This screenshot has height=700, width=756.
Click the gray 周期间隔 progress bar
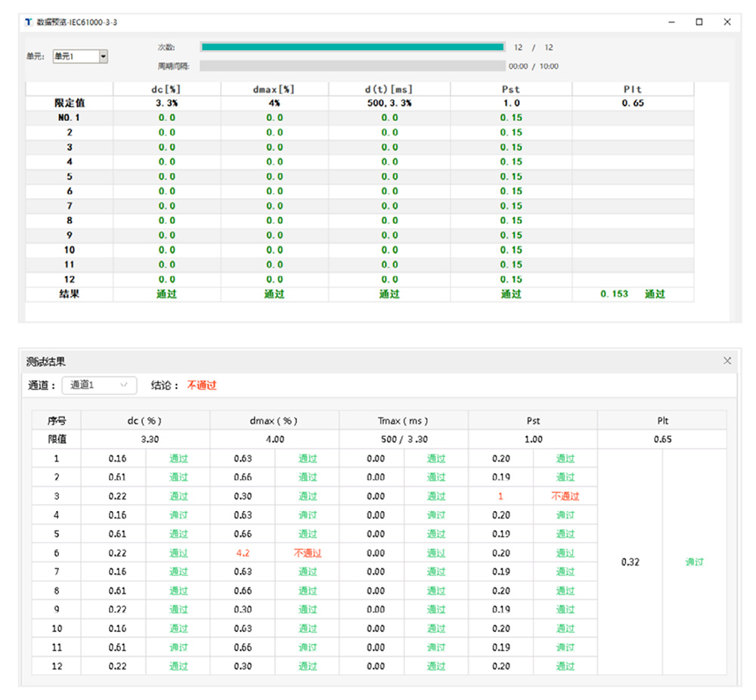[x=352, y=66]
